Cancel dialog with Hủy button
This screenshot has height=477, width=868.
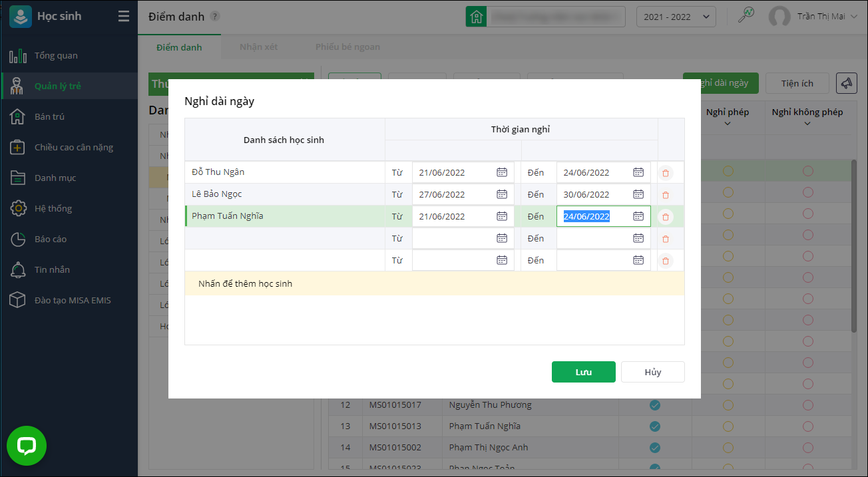653,372
